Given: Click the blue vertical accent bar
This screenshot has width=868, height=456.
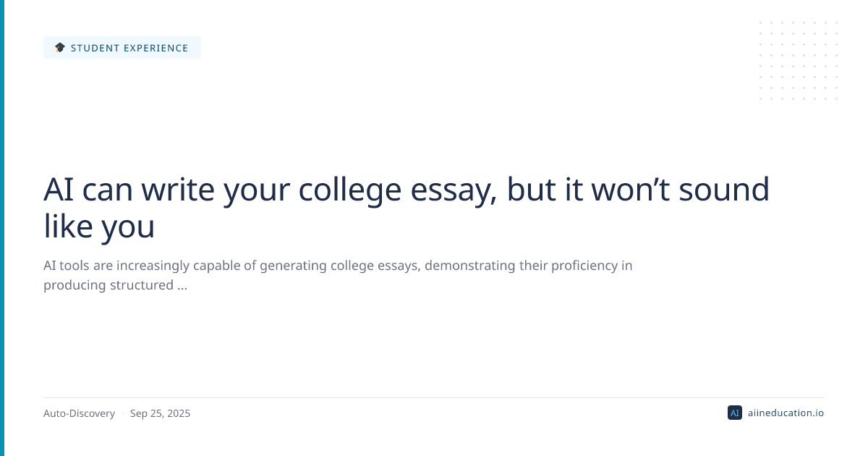Looking at the screenshot, I should [x=2, y=228].
